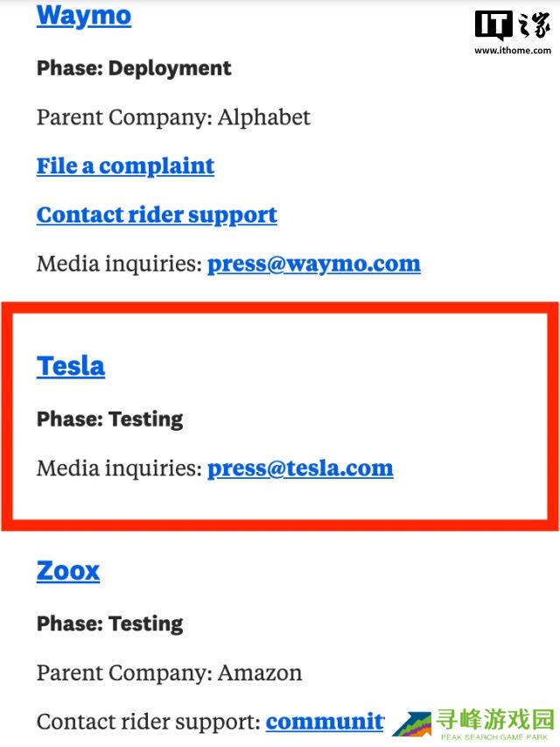560x747 pixels.
Task: Open the Zoox heading link
Action: 68,572
